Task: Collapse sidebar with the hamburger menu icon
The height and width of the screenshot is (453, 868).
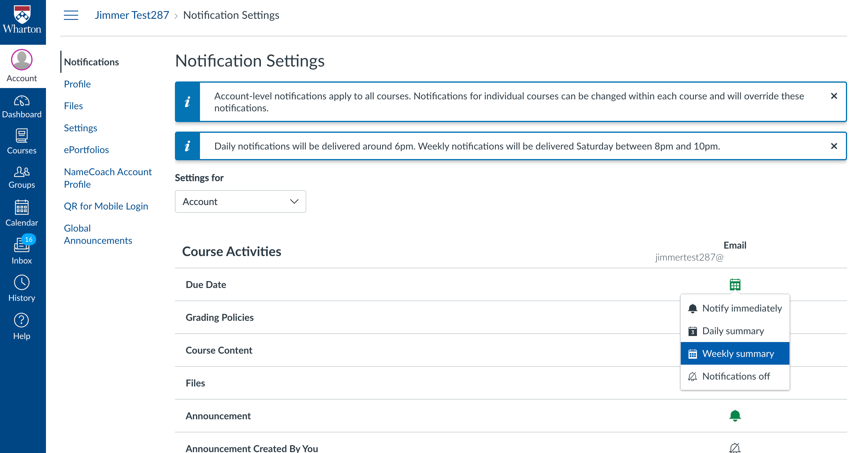Action: [x=71, y=15]
